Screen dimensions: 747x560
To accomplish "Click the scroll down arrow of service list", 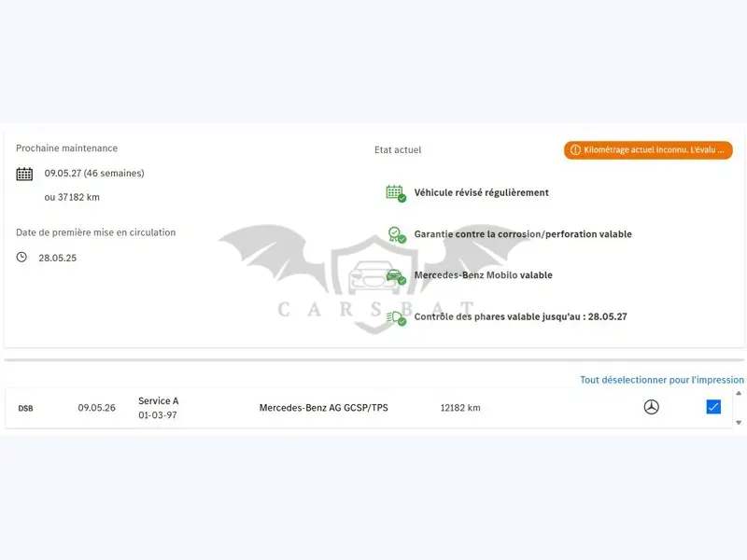I will (739, 423).
